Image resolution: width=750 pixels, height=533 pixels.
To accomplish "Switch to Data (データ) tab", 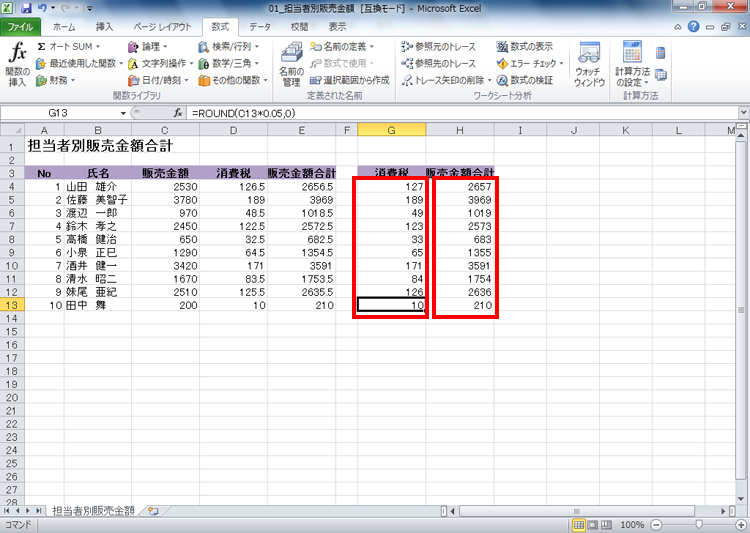I will [x=260, y=27].
